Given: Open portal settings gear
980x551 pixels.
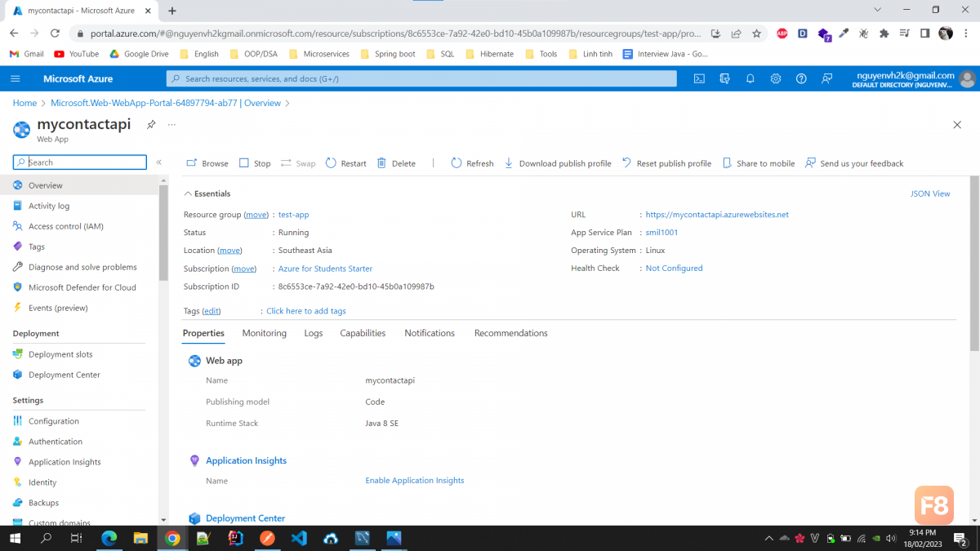Looking at the screenshot, I should [x=776, y=78].
